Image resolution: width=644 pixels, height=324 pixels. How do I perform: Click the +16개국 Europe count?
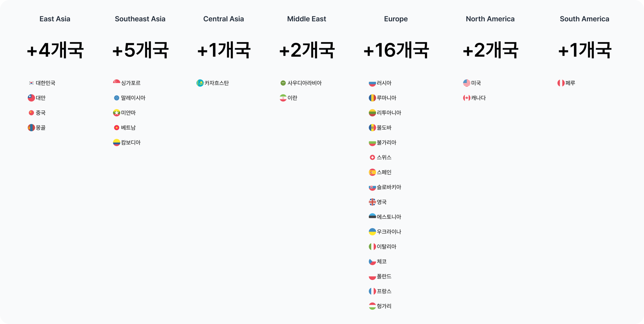(396, 50)
